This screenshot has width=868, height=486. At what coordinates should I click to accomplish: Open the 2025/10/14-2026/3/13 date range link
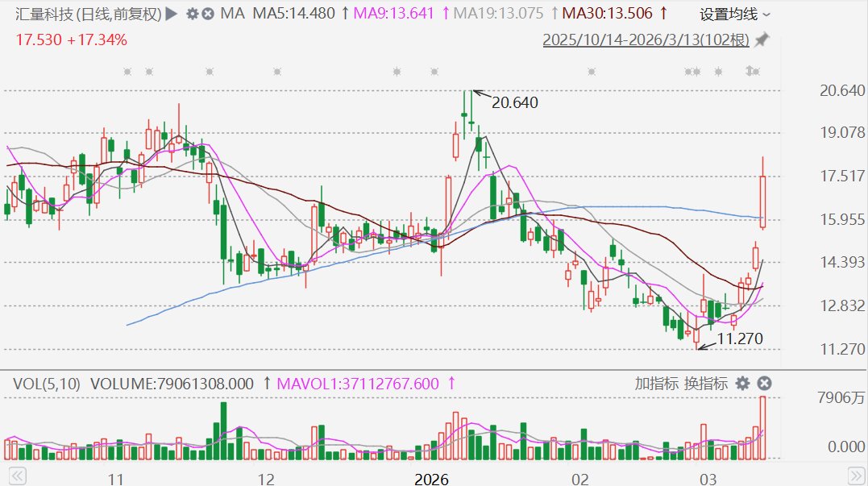tap(646, 39)
